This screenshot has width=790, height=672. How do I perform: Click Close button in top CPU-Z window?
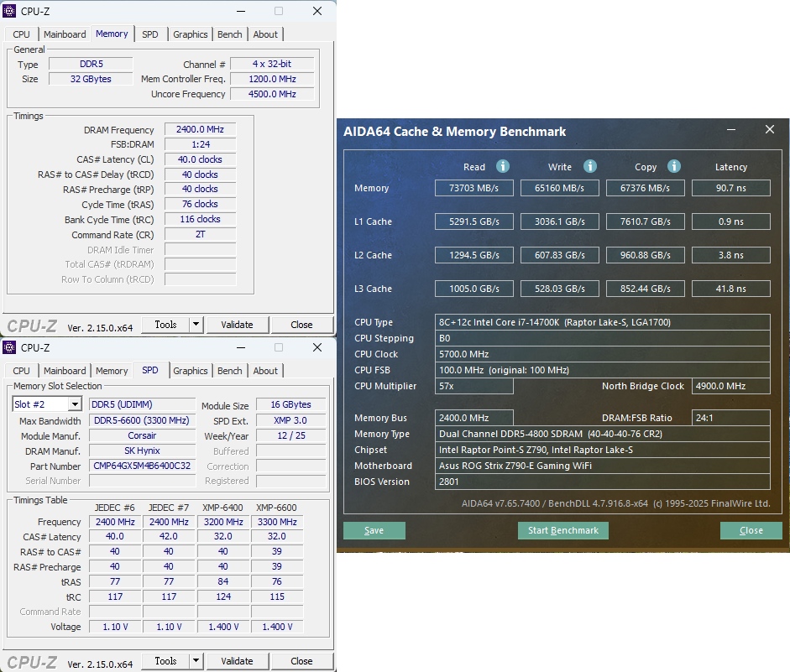point(301,325)
